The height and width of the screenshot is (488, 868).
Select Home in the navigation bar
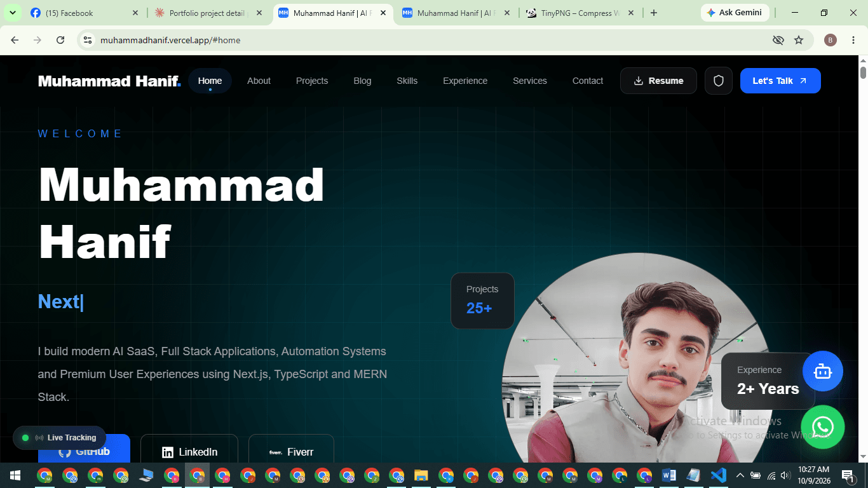tap(210, 81)
